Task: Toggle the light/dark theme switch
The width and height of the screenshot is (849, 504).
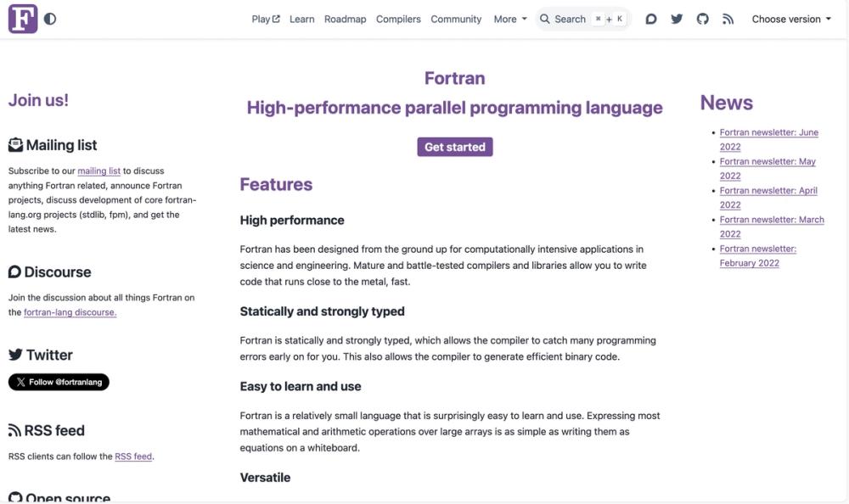Action: 50,19
